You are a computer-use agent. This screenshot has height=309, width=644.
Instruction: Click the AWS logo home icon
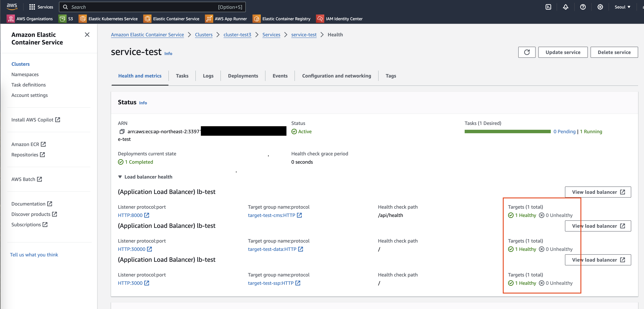click(12, 7)
